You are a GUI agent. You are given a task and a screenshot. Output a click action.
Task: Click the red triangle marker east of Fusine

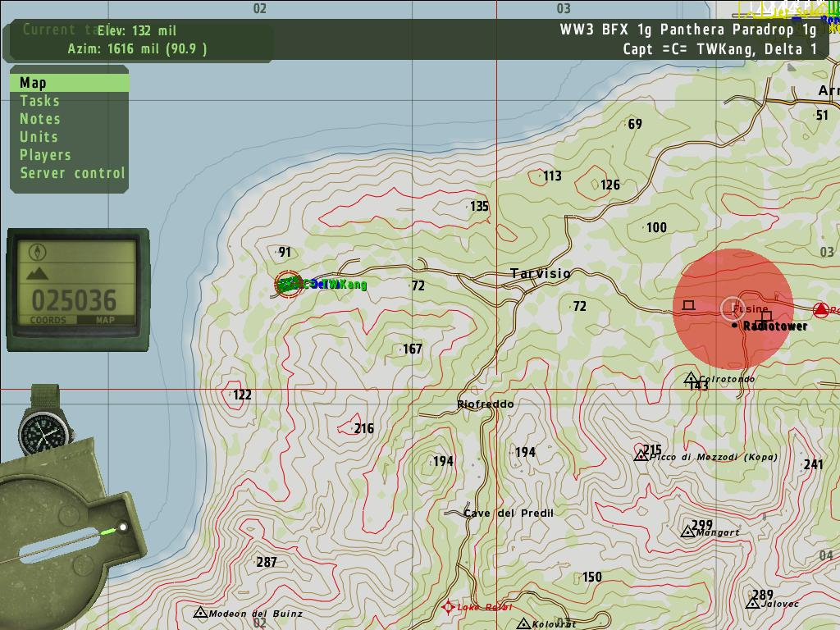click(x=819, y=309)
